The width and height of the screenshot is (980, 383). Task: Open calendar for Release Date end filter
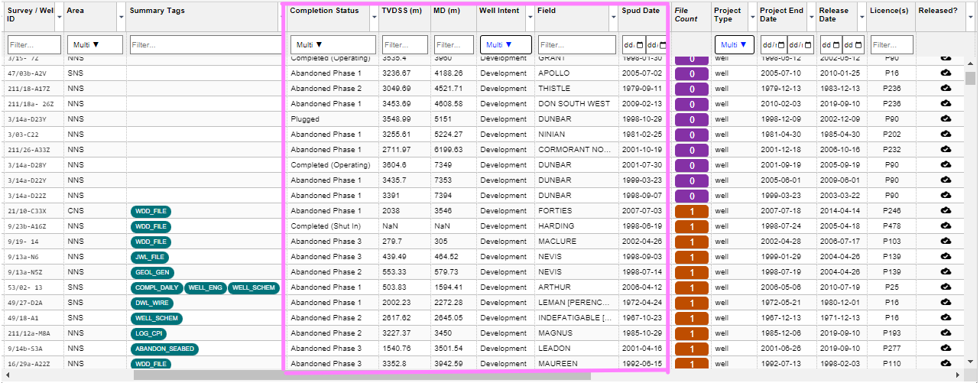click(x=859, y=45)
